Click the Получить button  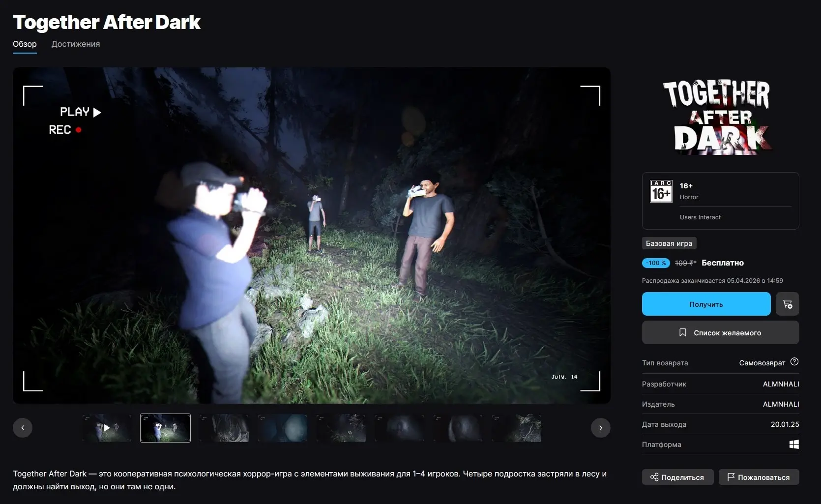point(706,304)
